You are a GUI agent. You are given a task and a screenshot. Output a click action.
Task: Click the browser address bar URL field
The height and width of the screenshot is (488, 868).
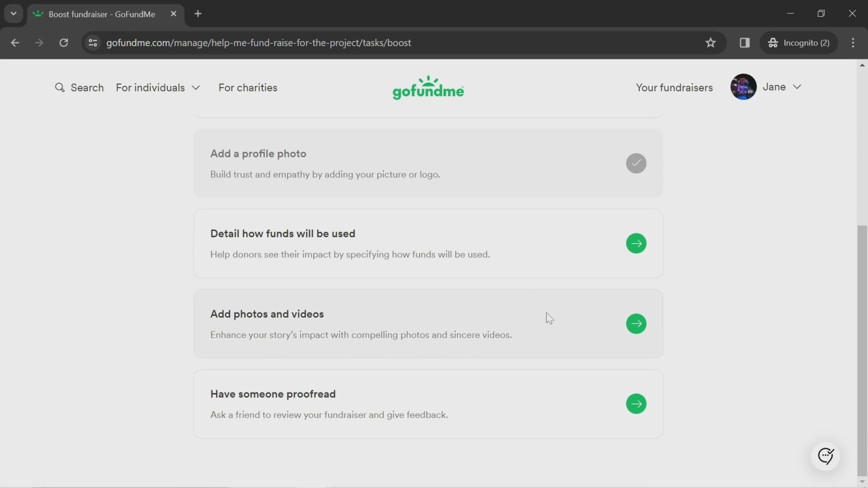[x=259, y=42]
